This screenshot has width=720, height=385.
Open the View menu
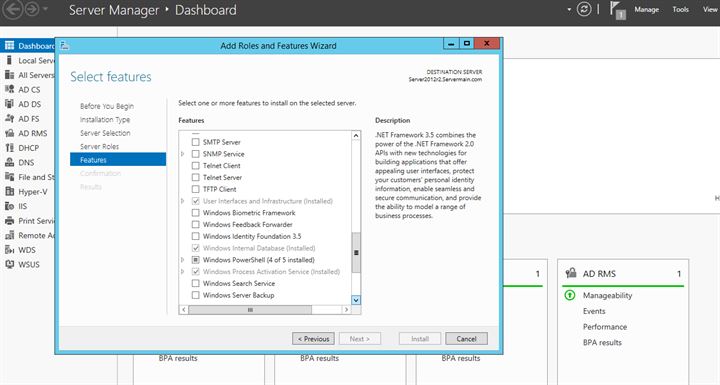(x=711, y=9)
